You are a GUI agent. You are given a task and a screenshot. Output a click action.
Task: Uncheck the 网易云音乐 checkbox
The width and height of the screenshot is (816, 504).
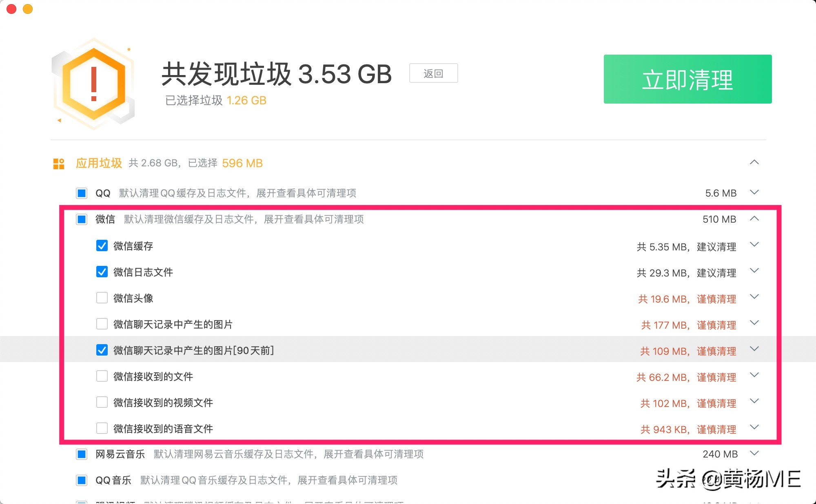click(x=82, y=454)
